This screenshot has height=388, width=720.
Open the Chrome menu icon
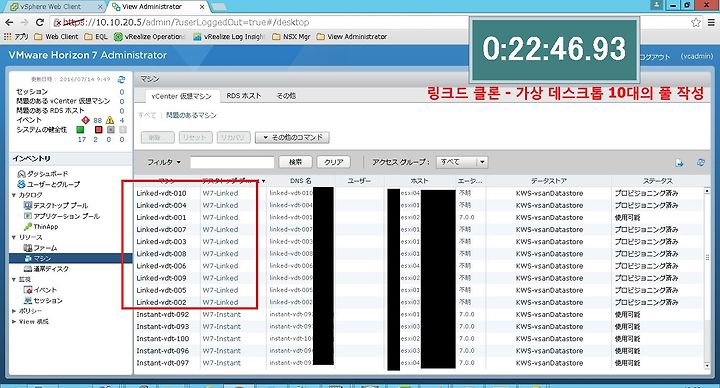[711, 22]
